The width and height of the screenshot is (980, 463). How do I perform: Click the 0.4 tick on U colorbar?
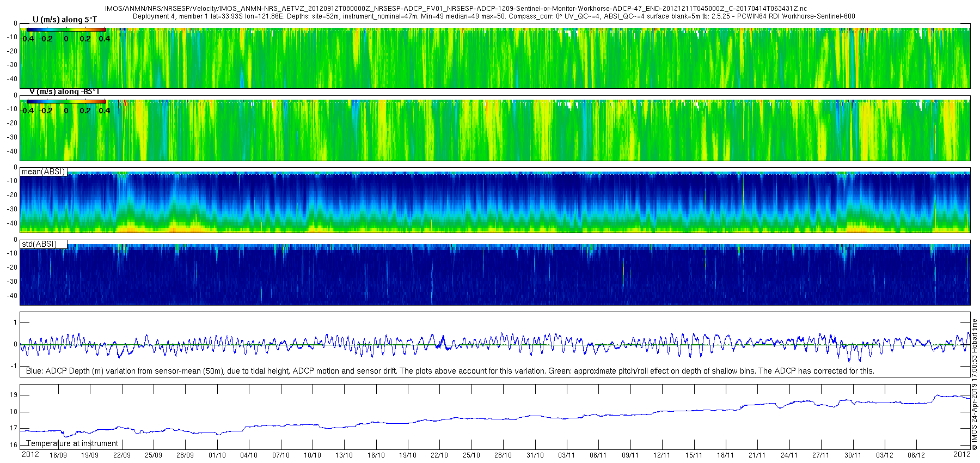point(105,39)
